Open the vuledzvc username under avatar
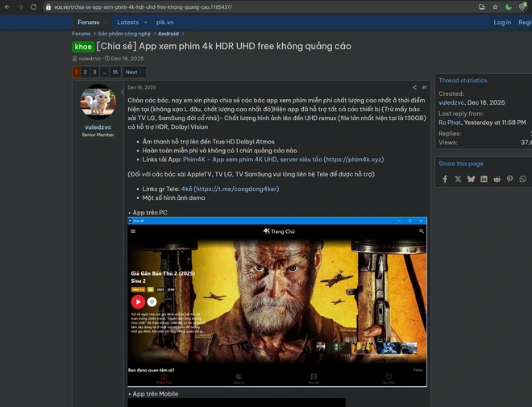Image resolution: width=532 pixels, height=407 pixels. (x=98, y=127)
